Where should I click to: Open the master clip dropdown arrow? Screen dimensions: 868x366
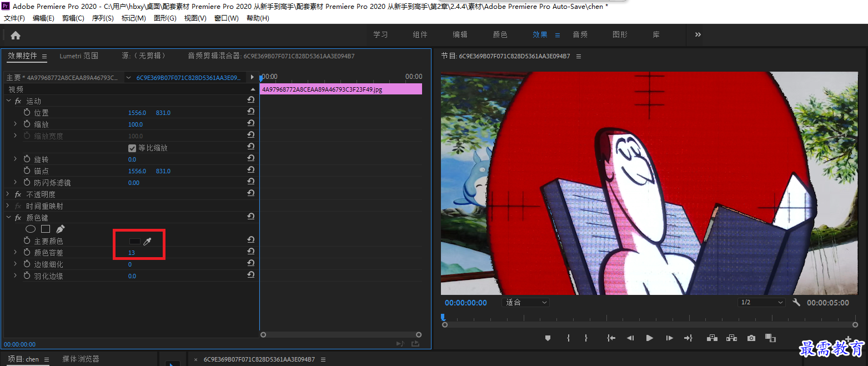point(129,78)
